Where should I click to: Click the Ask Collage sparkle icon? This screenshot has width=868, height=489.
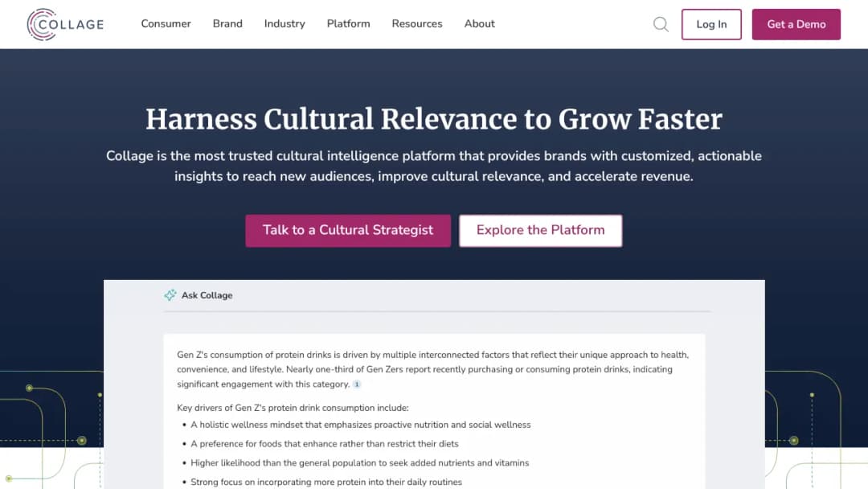[170, 295]
